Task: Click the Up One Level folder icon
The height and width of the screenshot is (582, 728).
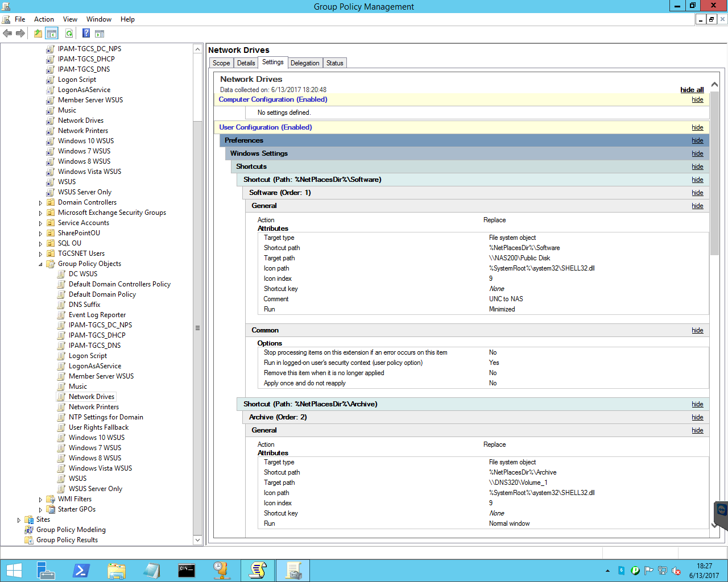Action: pyautogui.click(x=38, y=34)
